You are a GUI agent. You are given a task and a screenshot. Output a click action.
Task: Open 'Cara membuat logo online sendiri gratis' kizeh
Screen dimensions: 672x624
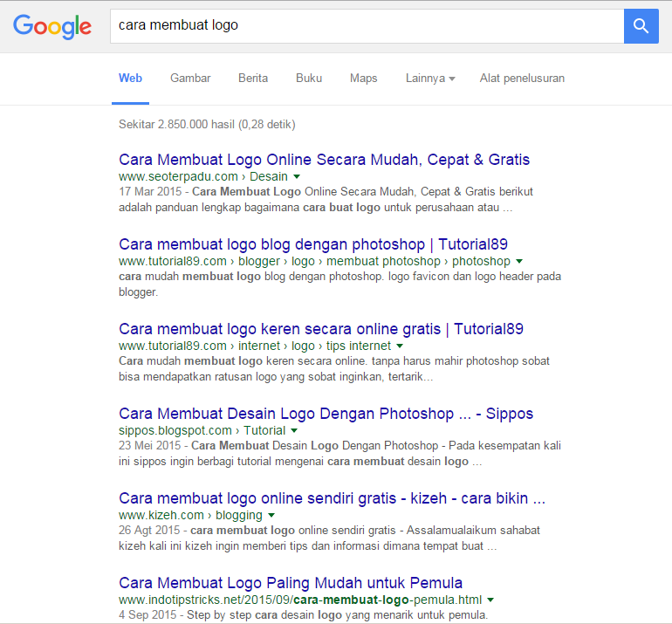[x=332, y=498]
